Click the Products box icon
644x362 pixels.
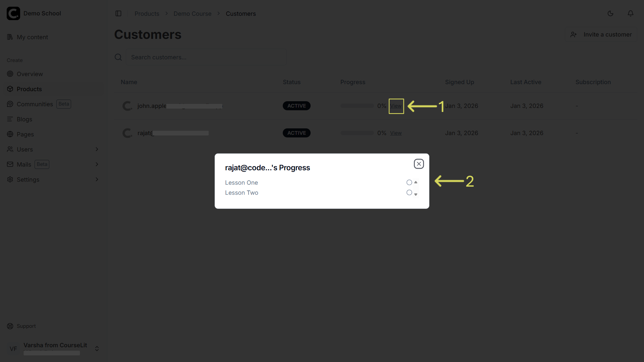10,89
